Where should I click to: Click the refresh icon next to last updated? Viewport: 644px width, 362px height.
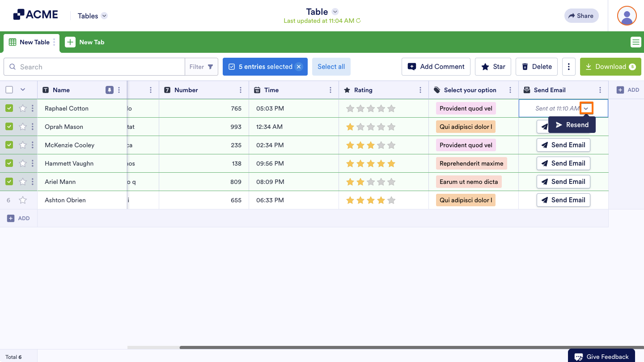[358, 21]
